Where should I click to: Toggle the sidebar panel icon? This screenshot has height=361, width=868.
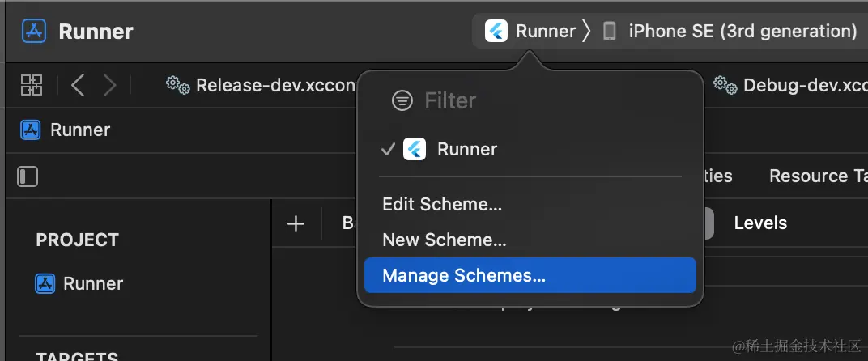[x=28, y=176]
